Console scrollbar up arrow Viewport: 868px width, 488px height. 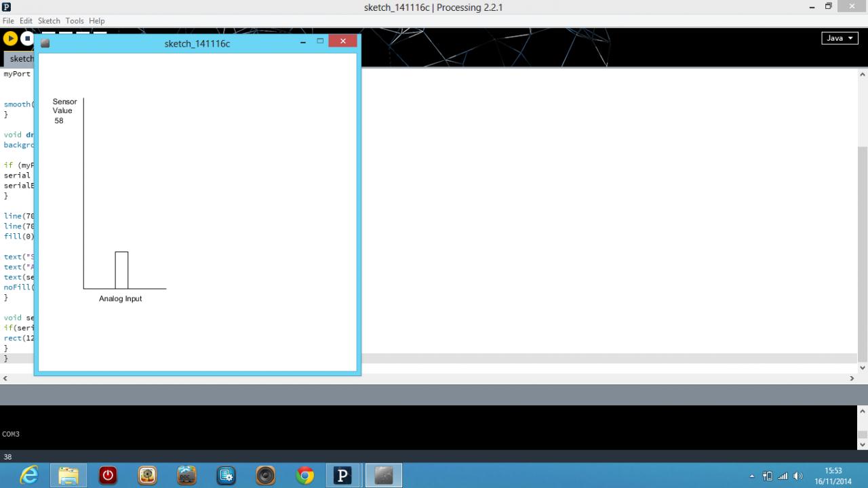click(x=863, y=411)
